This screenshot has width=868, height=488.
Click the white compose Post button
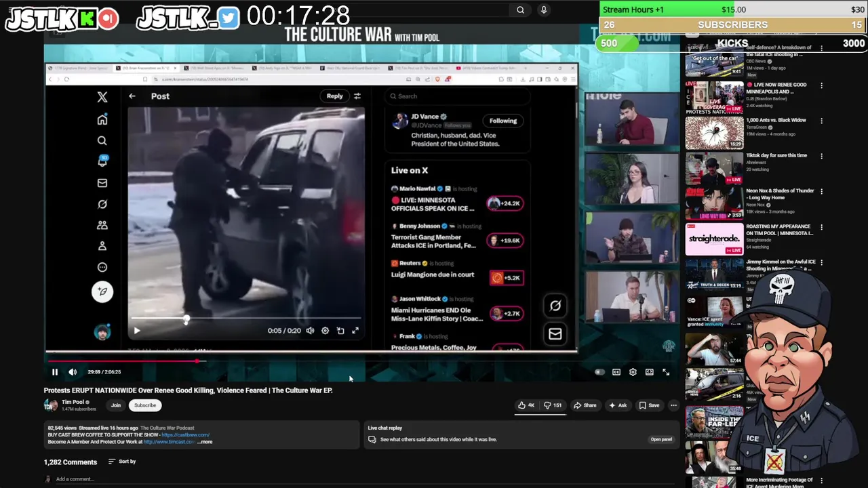pos(102,291)
